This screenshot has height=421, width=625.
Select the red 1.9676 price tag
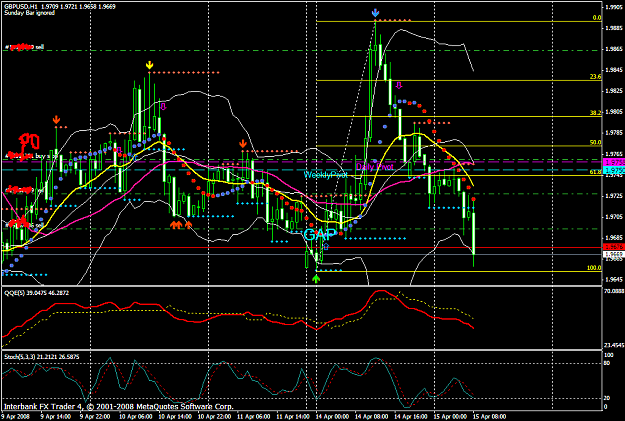tap(614, 247)
